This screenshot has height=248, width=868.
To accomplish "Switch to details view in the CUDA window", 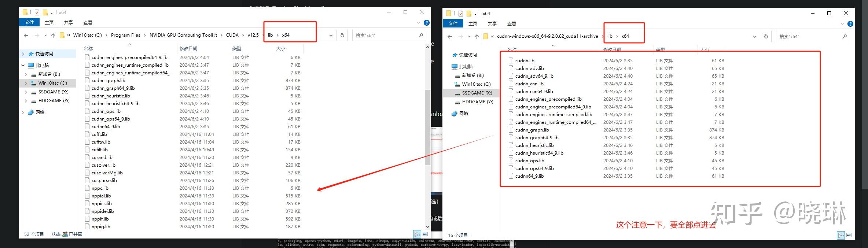I will click(x=417, y=234).
